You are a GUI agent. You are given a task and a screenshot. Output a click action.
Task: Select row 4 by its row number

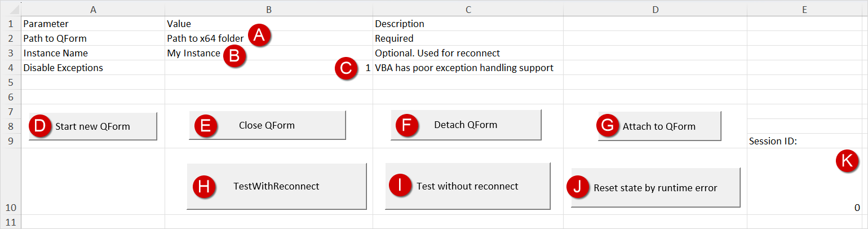10,68
